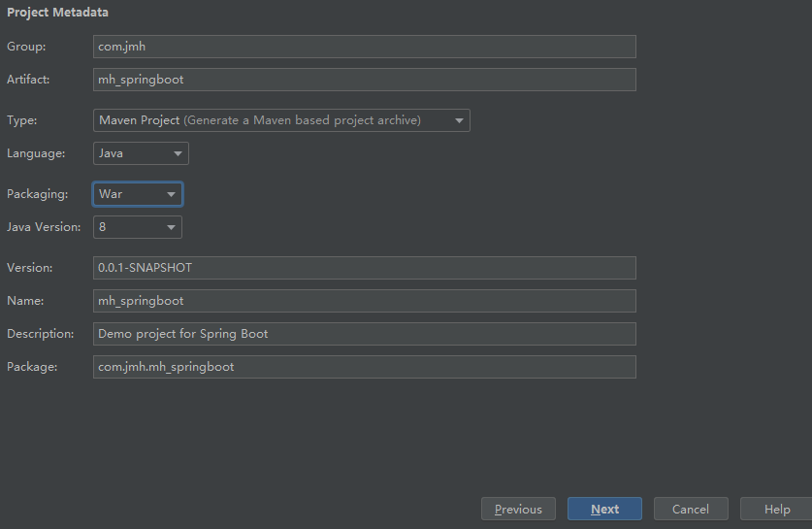
Task: Open the Packaging dropdown currently set to War
Action: [x=137, y=194]
